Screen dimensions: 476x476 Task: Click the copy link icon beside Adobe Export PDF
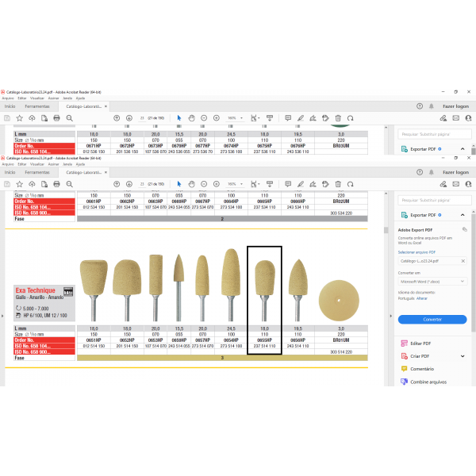[464, 229]
